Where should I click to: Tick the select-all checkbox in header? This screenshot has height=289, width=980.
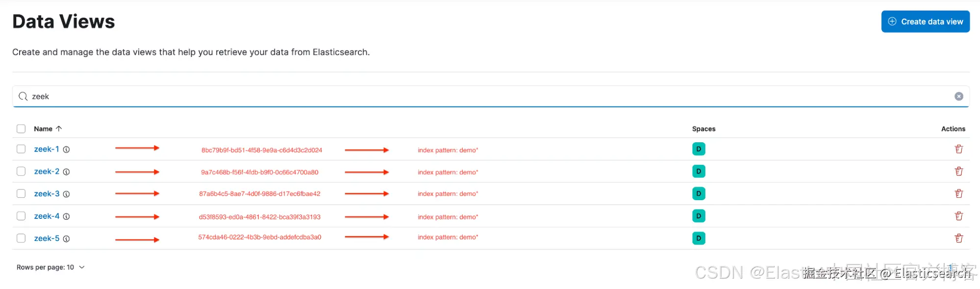point(21,129)
